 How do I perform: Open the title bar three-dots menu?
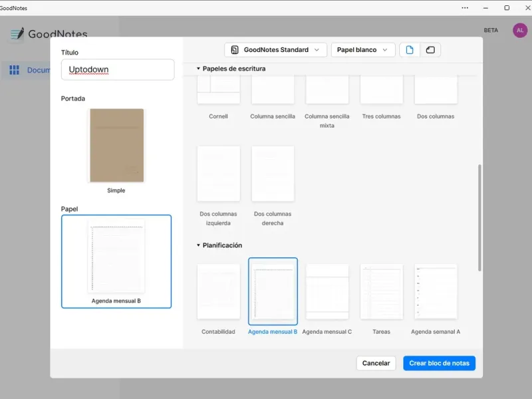point(465,8)
